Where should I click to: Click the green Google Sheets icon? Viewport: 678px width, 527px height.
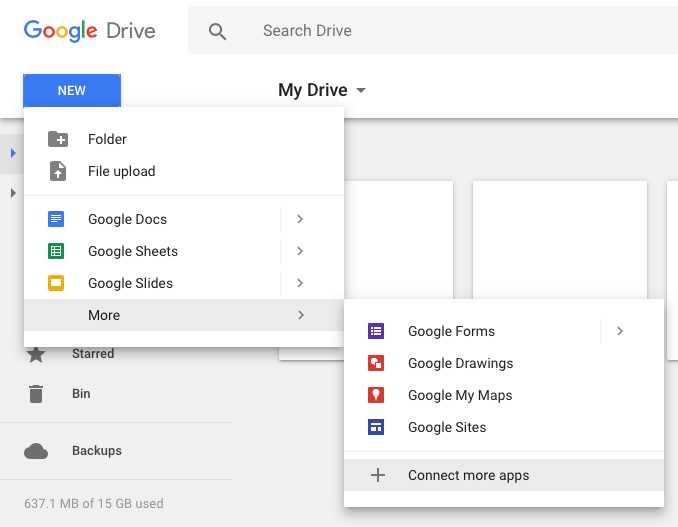56,251
